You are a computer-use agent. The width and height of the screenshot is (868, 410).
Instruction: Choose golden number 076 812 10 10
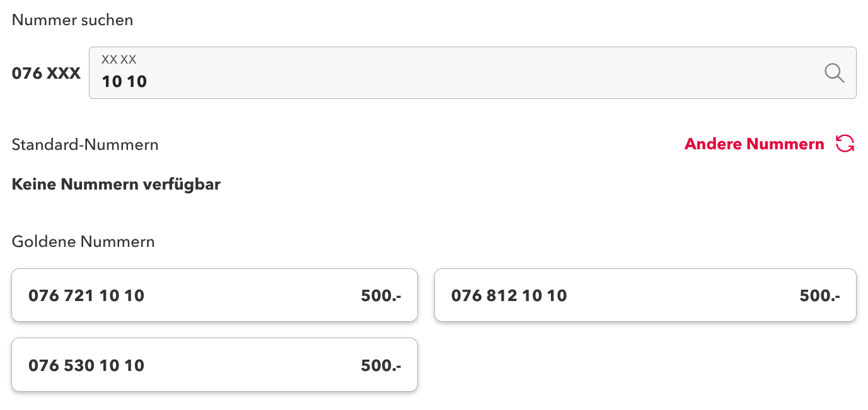(509, 295)
